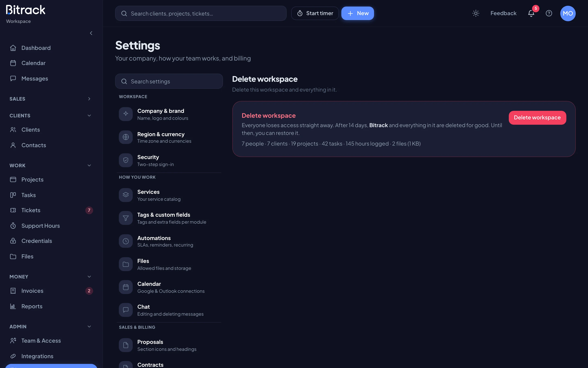The image size is (588, 368).
Task: Click the Chat settings bubble icon
Action: [126, 310]
